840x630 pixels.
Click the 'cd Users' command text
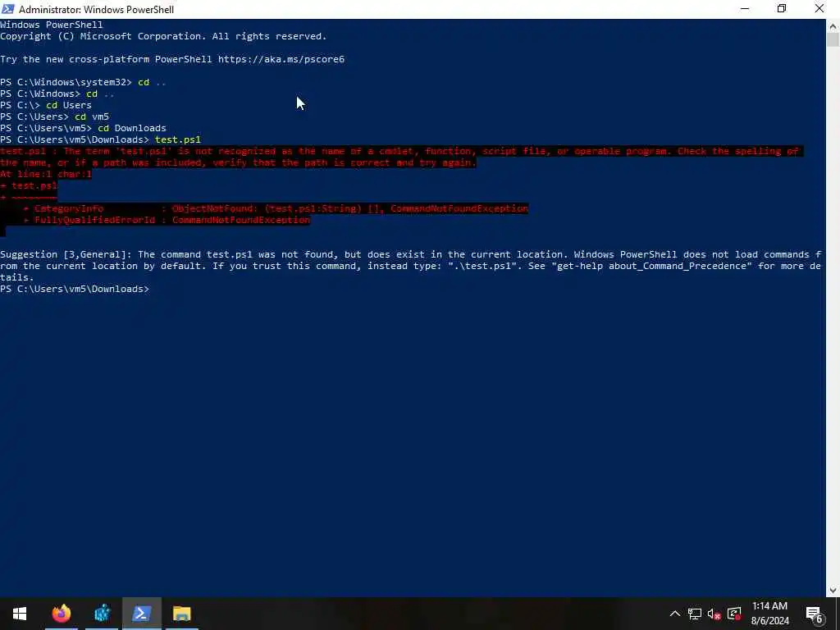pos(69,105)
